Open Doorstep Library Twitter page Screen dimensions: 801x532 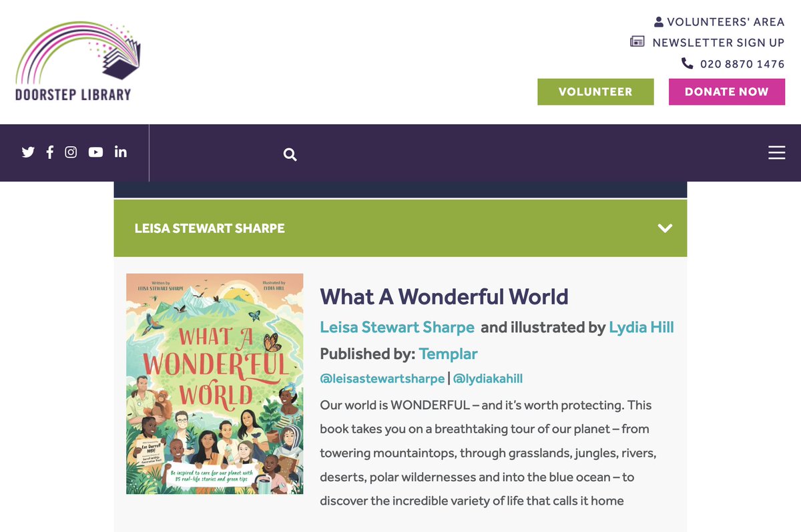tap(28, 152)
